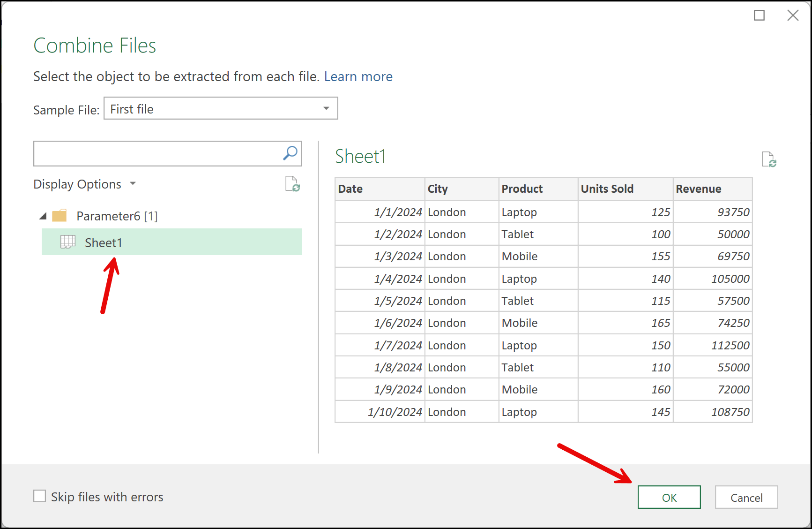This screenshot has height=529, width=812.
Task: Open the Sample File dropdown
Action: [x=326, y=109]
